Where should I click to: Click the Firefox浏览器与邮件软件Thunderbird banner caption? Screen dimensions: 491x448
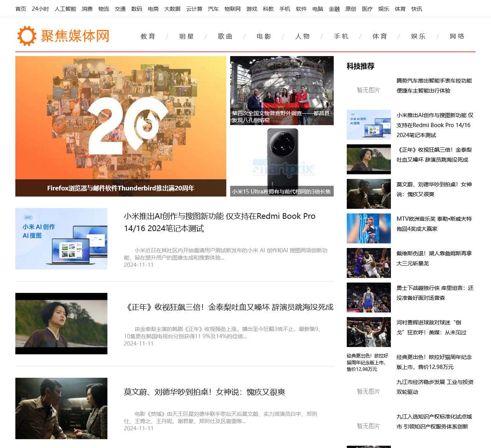(121, 188)
